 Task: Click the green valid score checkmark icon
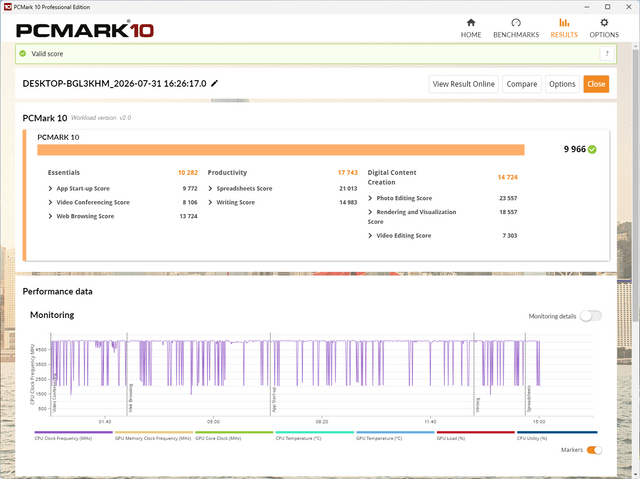23,53
